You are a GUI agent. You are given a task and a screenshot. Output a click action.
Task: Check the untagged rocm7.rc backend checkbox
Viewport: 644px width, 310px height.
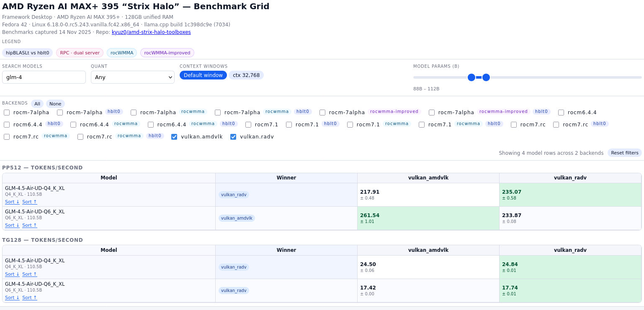(514, 125)
